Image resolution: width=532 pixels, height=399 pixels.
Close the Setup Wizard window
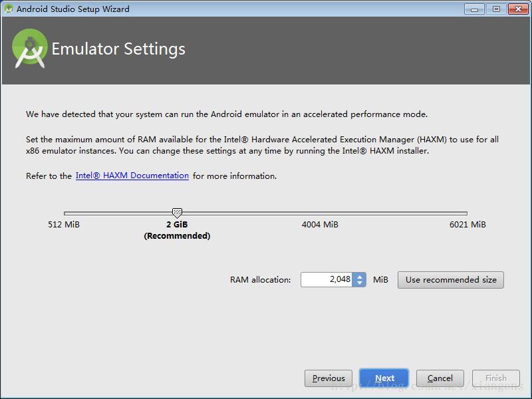click(x=518, y=9)
